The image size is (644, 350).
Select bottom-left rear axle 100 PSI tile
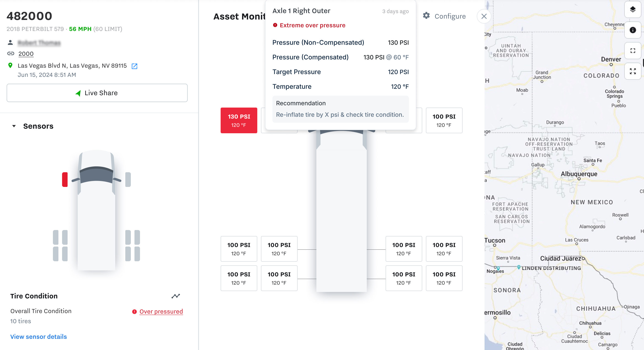point(239,278)
